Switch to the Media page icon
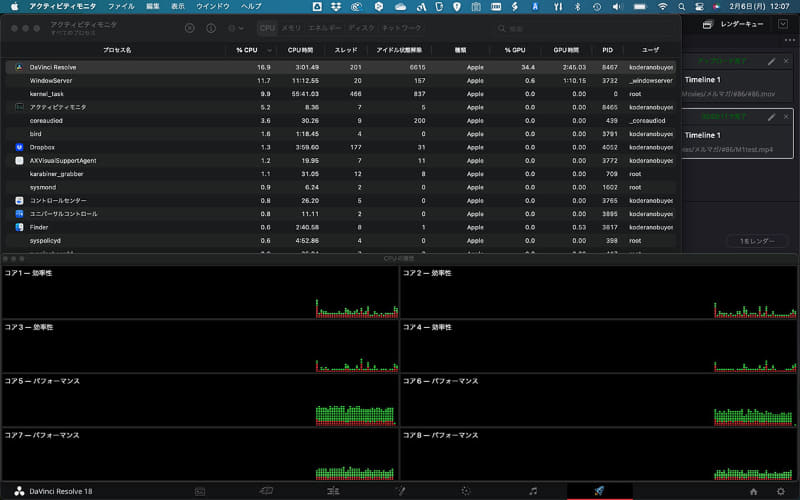 tap(200, 491)
